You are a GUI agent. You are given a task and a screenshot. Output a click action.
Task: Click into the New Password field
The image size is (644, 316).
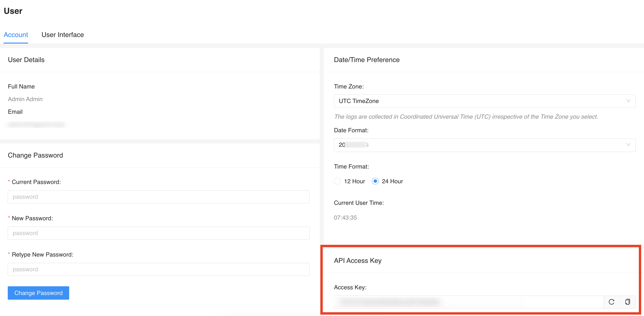coord(159,233)
